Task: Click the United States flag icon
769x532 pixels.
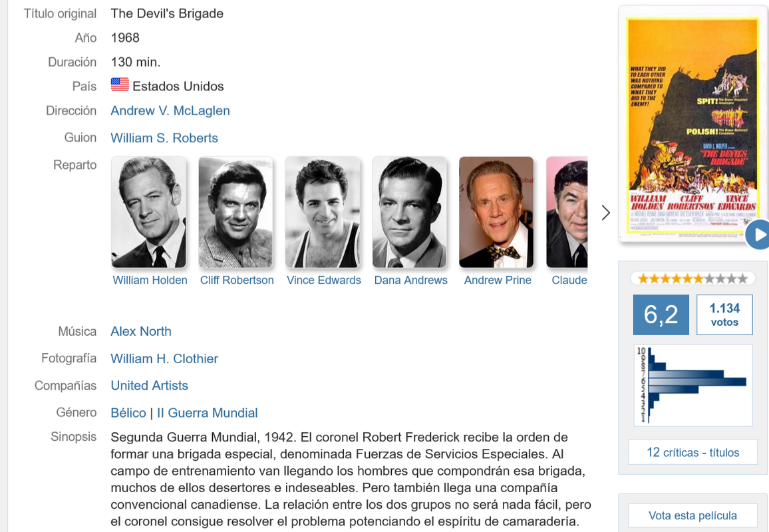Action: [x=120, y=84]
